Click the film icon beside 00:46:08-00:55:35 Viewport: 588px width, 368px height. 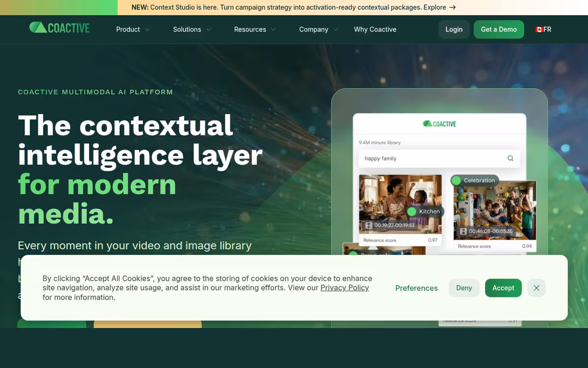463,231
